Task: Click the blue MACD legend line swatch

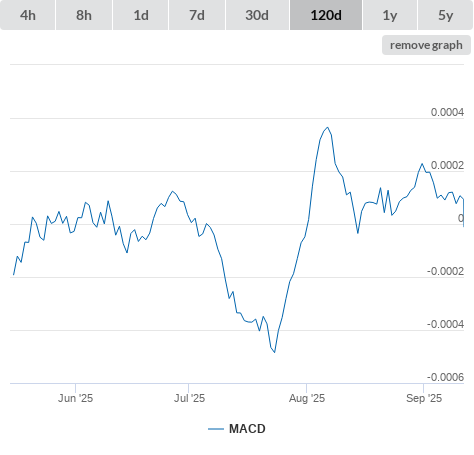Action: coord(216,429)
